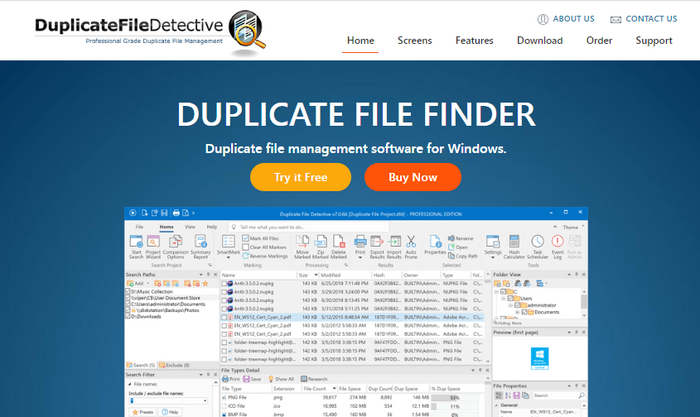Image resolution: width=700 pixels, height=417 pixels.
Task: Click the Import Results icon
Action: (394, 246)
